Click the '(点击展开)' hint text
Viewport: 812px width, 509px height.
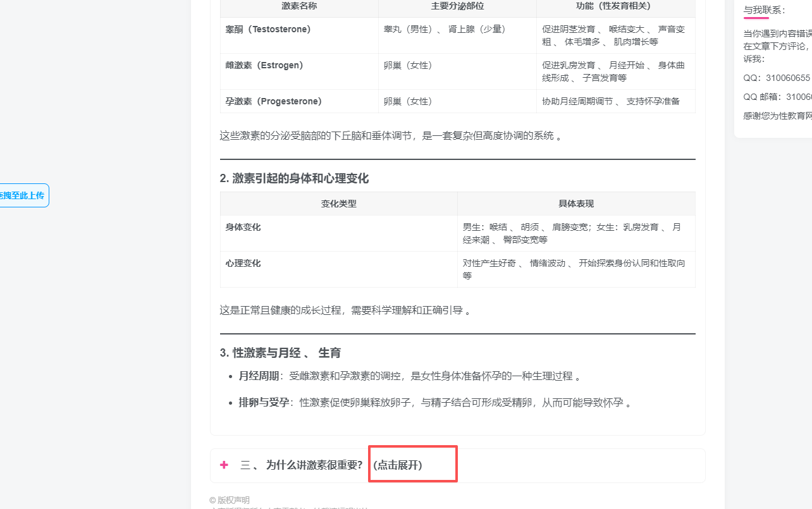click(398, 465)
